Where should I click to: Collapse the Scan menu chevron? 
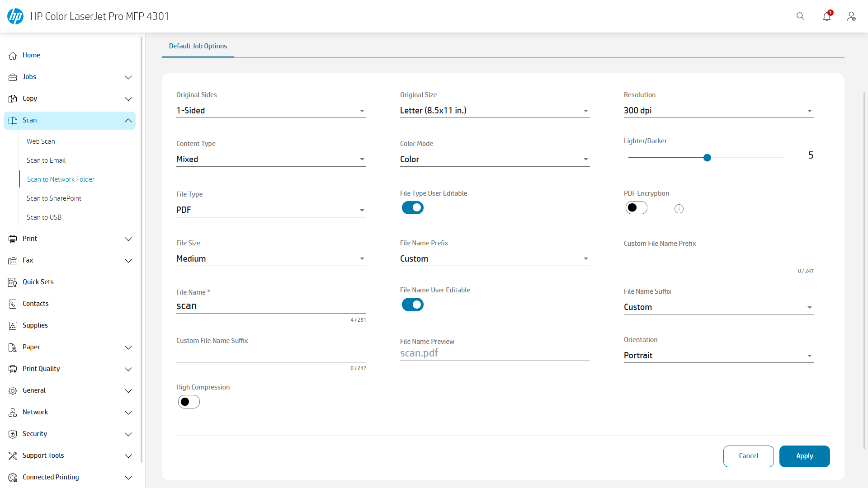pos(128,120)
